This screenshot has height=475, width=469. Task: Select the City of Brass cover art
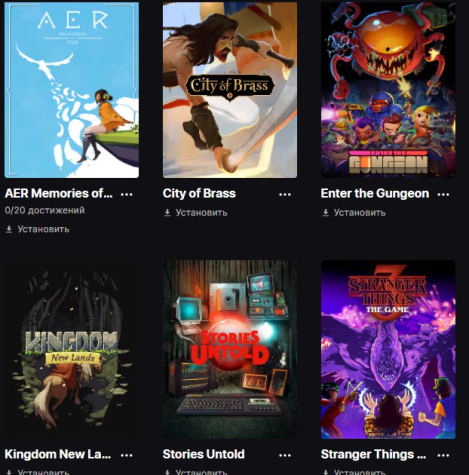click(x=230, y=90)
